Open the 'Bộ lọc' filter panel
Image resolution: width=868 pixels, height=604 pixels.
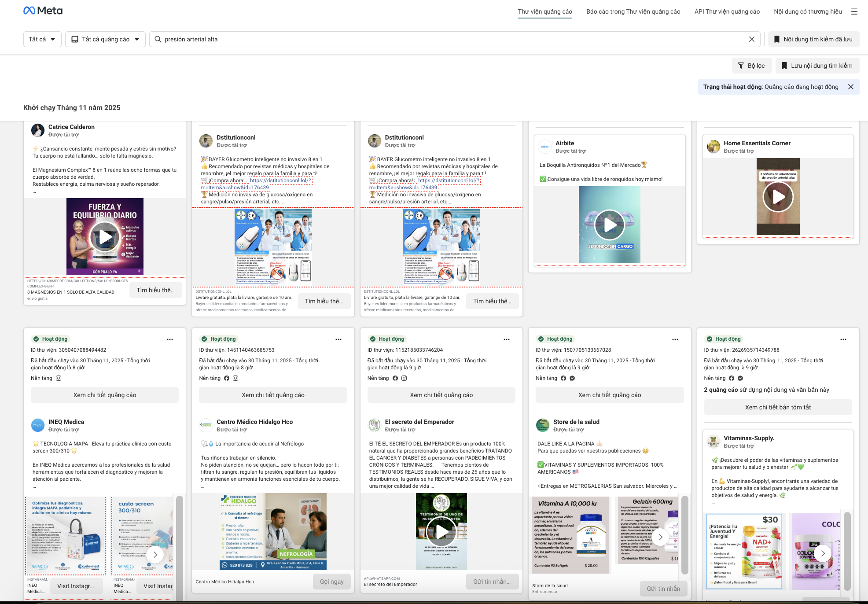tap(751, 66)
